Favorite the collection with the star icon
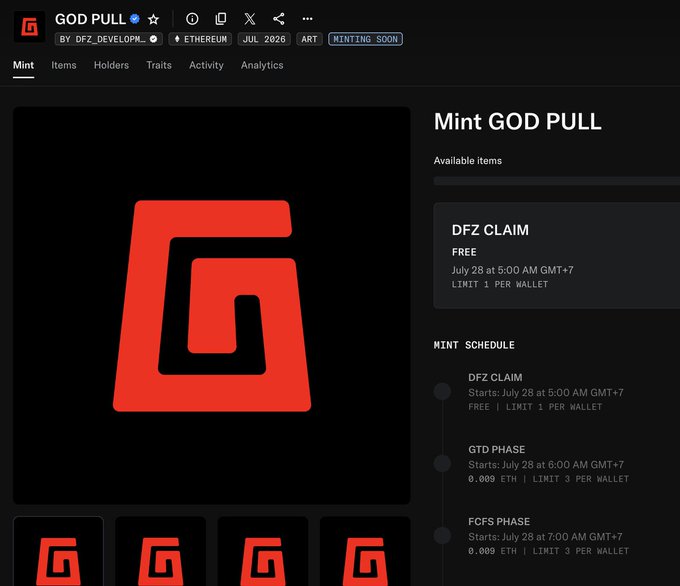The width and height of the screenshot is (680, 586). pos(154,19)
